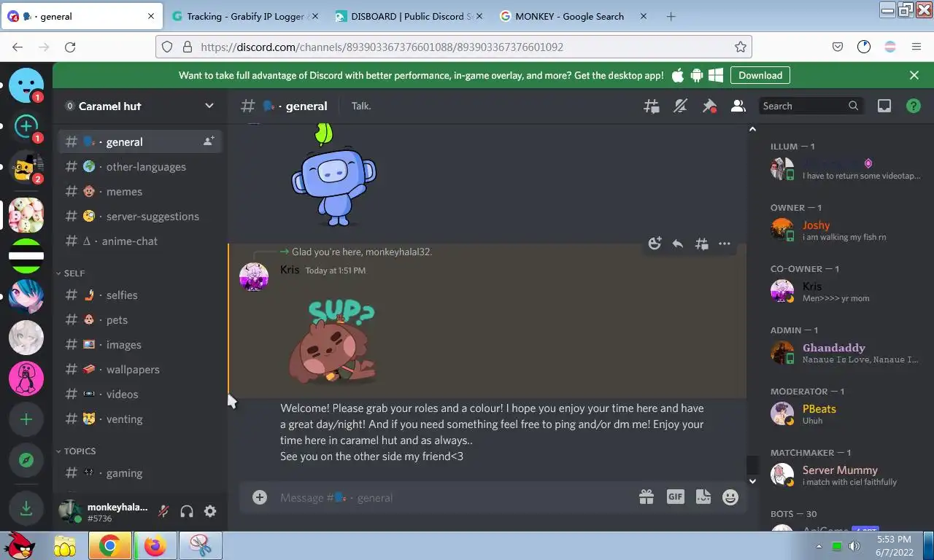Click the Add a Server plus icon
Screen dimensions: 934x560
[x=26, y=419]
